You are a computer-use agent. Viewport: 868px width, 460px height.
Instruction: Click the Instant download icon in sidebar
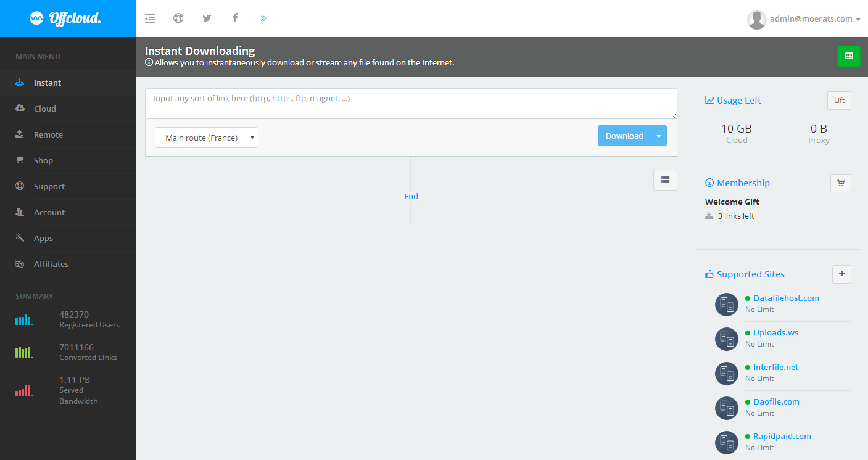coord(20,83)
